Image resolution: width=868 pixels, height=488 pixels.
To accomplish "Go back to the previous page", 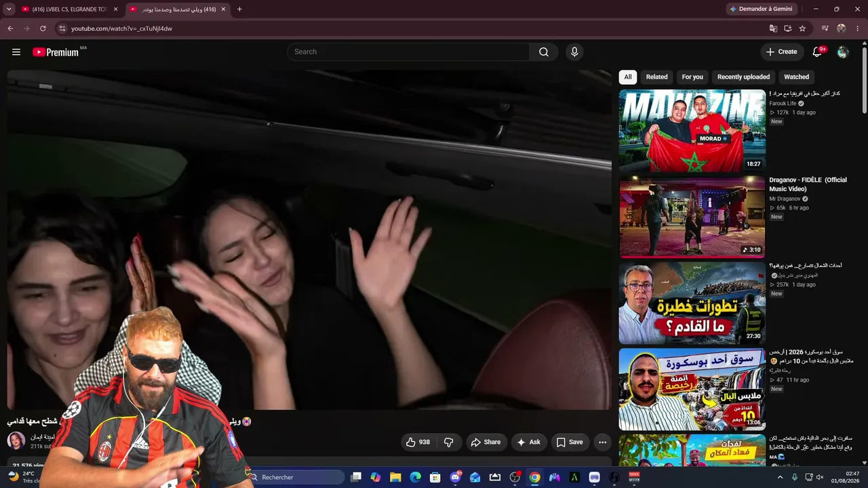I will pos(10,28).
